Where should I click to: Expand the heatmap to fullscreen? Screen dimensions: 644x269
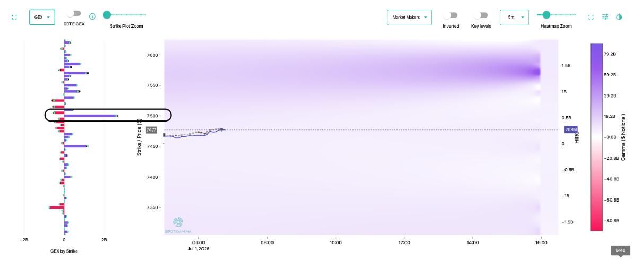coord(591,17)
